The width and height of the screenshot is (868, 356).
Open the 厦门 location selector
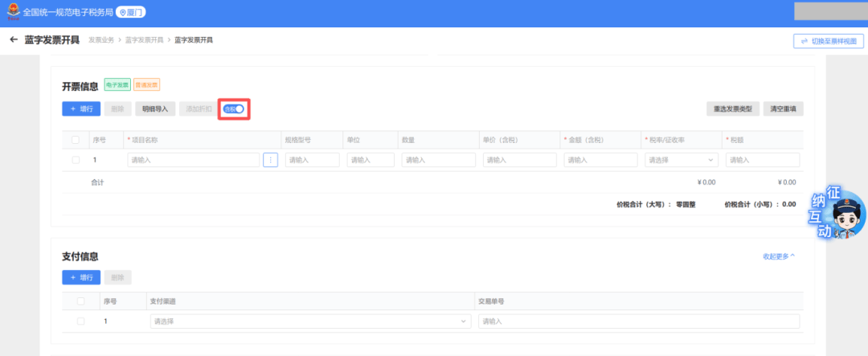132,13
